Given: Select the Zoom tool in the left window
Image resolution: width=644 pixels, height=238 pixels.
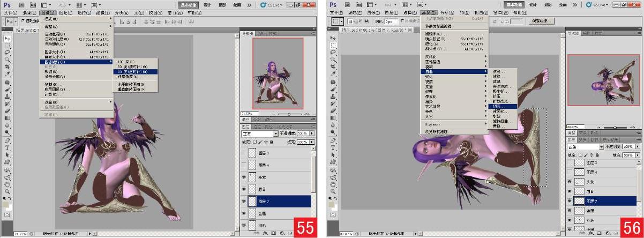Looking at the screenshot, I should click(x=8, y=191).
